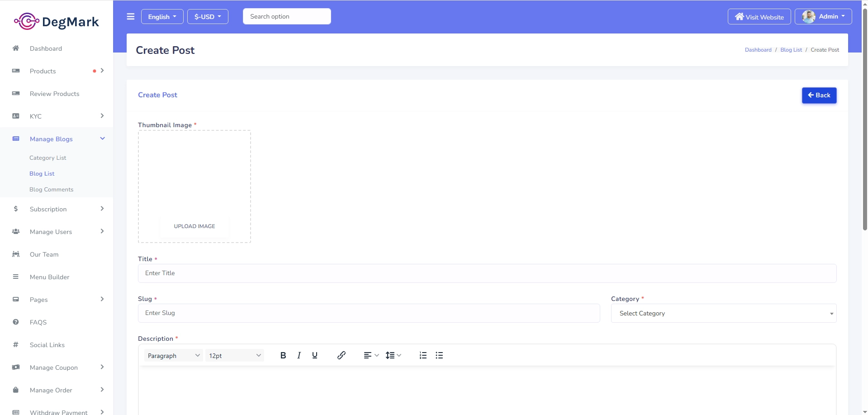
Task: Open the text alignment options
Action: [371, 355]
